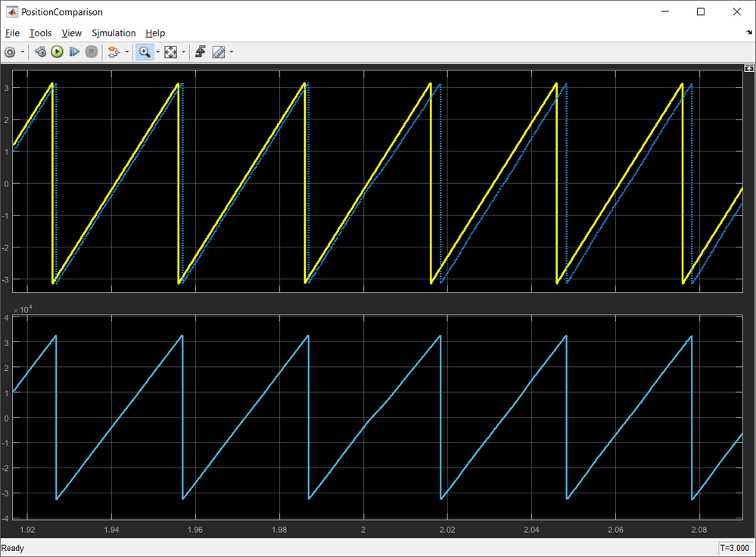Click the Ready status text
This screenshot has height=557, width=756.
tap(13, 548)
